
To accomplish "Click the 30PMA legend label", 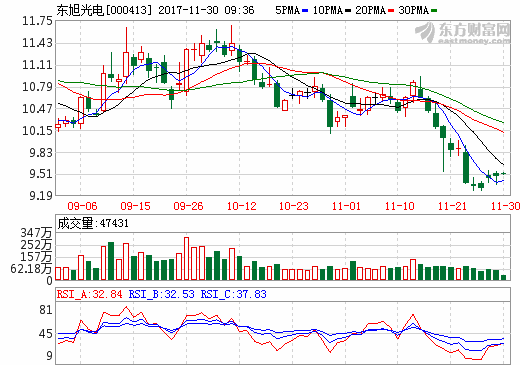I will [x=413, y=10].
